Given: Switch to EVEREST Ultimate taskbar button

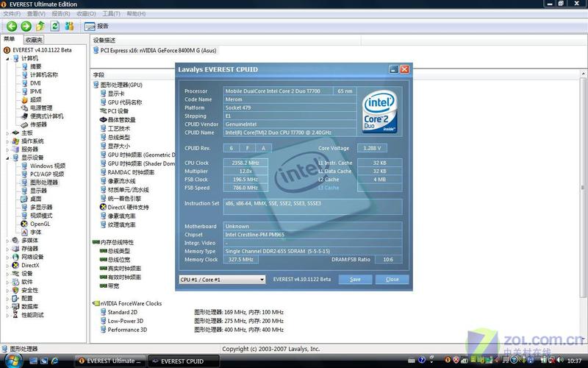Looking at the screenshot, I should pos(110,361).
